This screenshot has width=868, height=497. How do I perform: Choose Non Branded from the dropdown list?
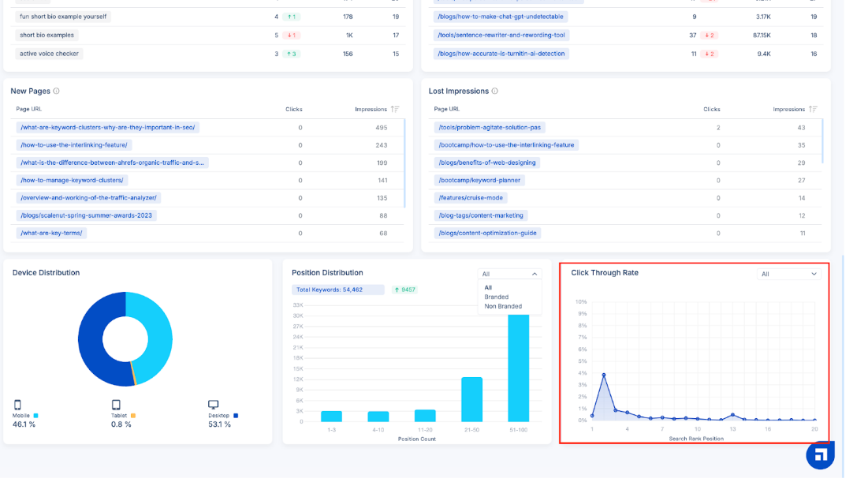(503, 307)
